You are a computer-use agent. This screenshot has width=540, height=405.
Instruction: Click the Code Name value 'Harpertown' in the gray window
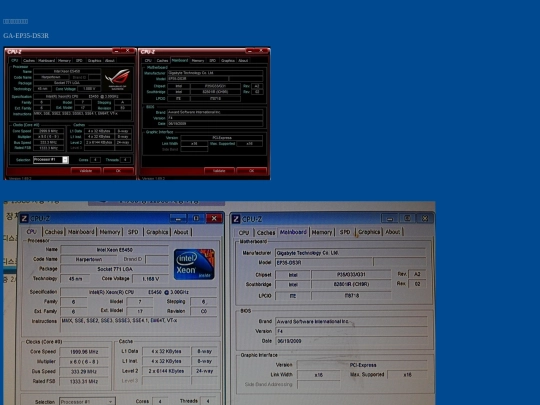tap(89, 259)
